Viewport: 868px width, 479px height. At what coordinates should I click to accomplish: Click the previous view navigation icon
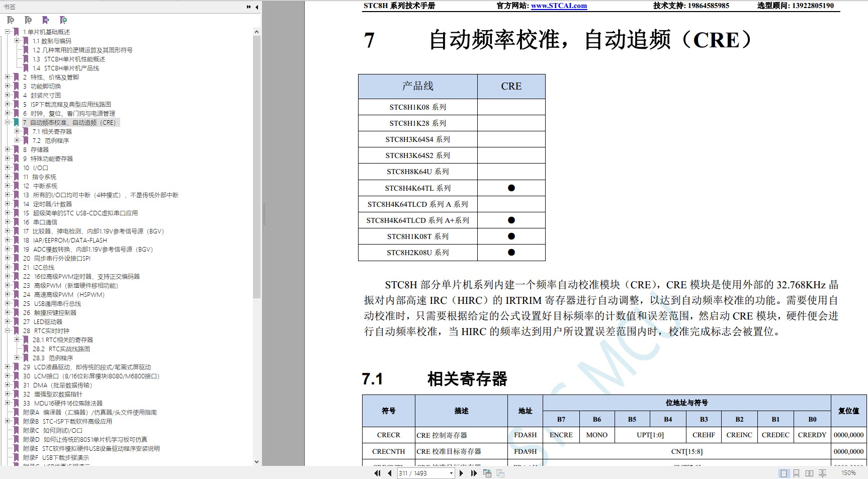[x=487, y=473]
